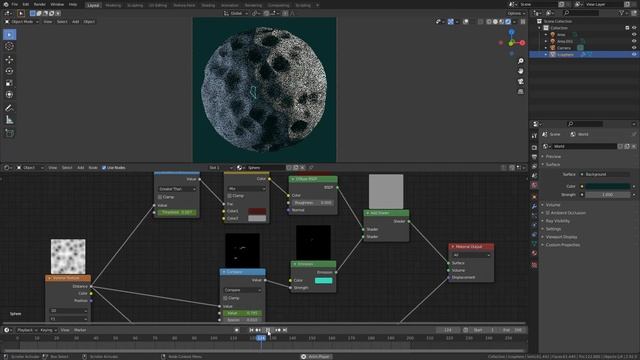Expand the Ray Visibility panel
Screen dimensions: 640x360
pyautogui.click(x=557, y=221)
